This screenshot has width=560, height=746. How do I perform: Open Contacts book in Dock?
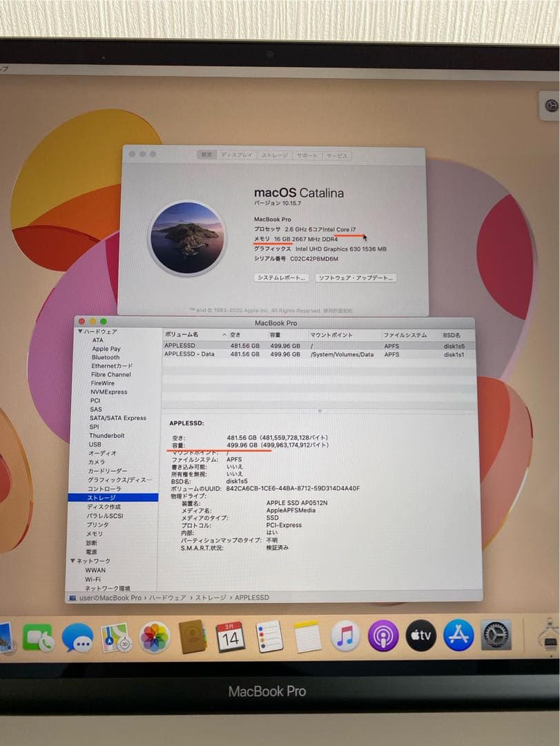point(192,636)
